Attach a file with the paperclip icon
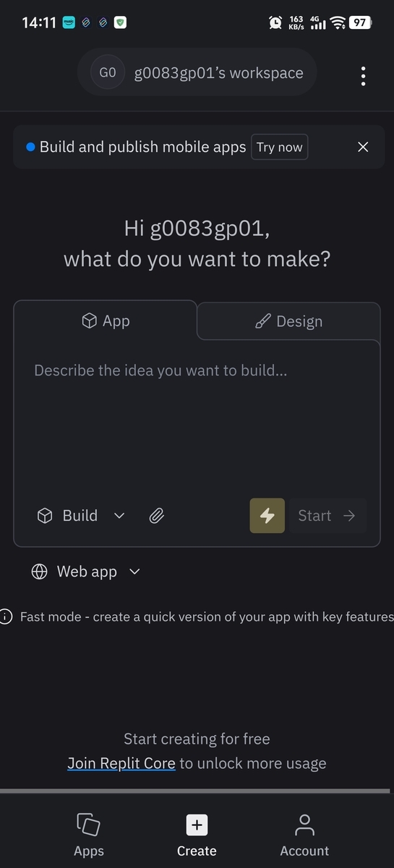Image resolution: width=394 pixels, height=868 pixels. (x=157, y=516)
